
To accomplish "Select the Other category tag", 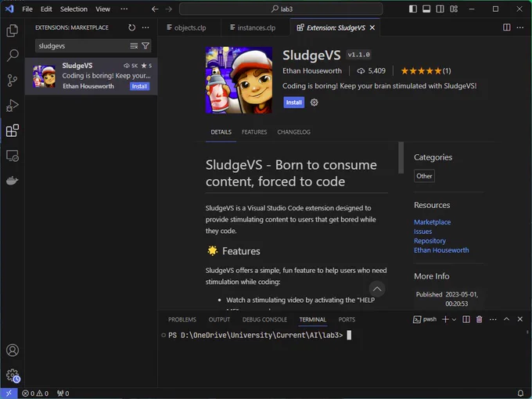I will point(424,176).
